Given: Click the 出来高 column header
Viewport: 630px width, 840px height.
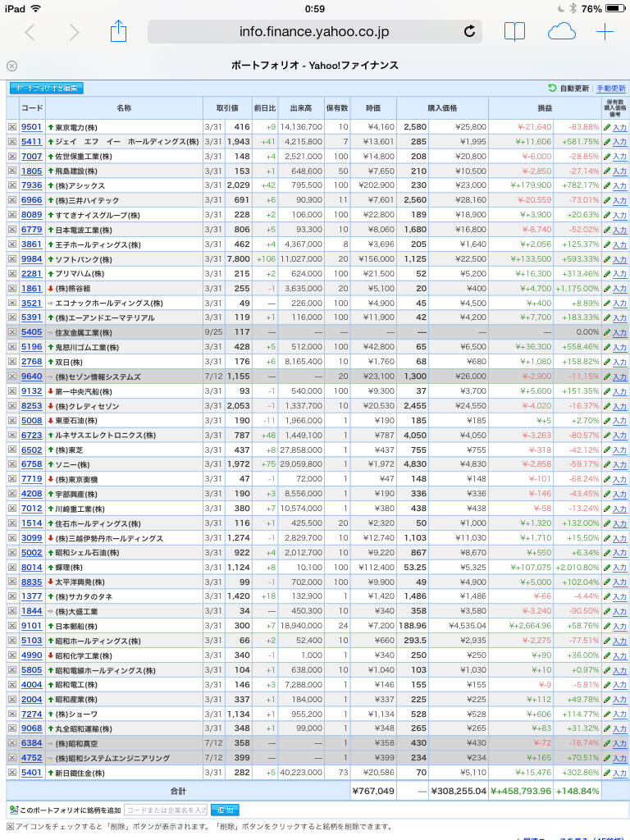Looking at the screenshot, I should pyautogui.click(x=300, y=108).
